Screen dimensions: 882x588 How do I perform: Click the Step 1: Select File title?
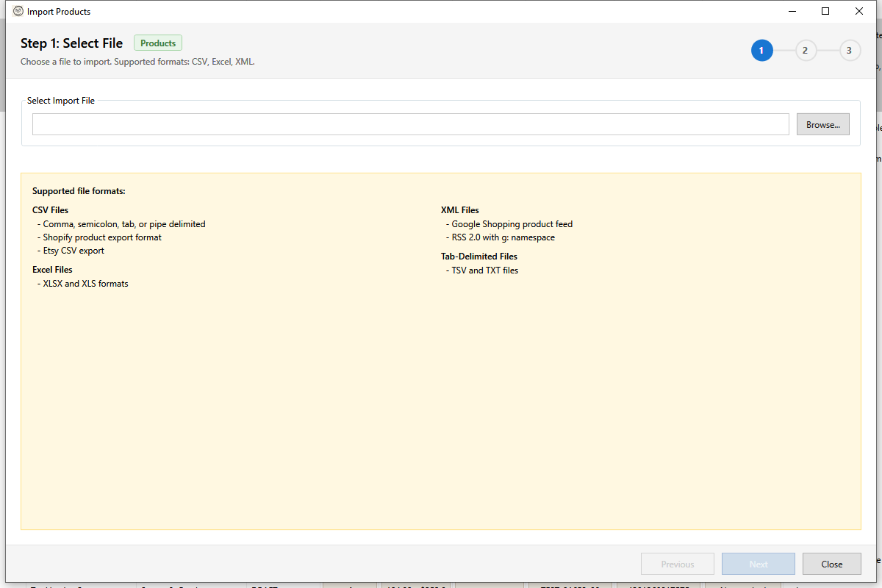pyautogui.click(x=71, y=43)
